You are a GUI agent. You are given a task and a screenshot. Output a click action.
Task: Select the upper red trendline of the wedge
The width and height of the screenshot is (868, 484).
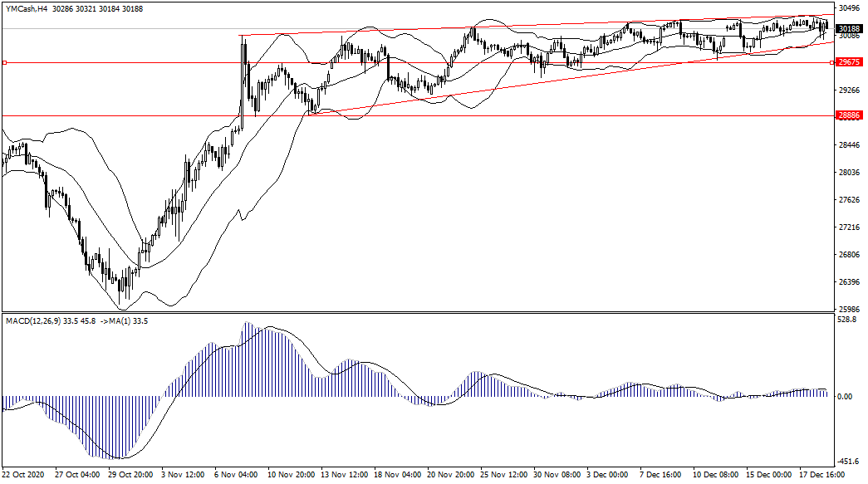[532, 26]
